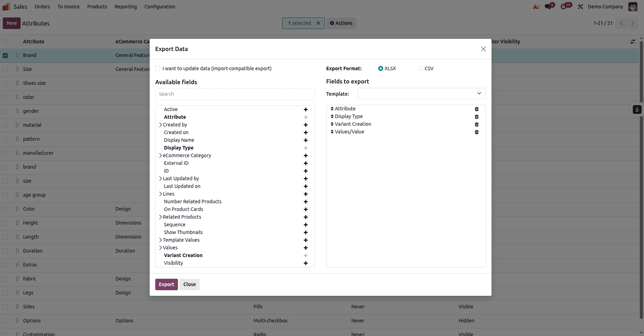Open the Orders menu
The height and width of the screenshot is (336, 644).
42,6
